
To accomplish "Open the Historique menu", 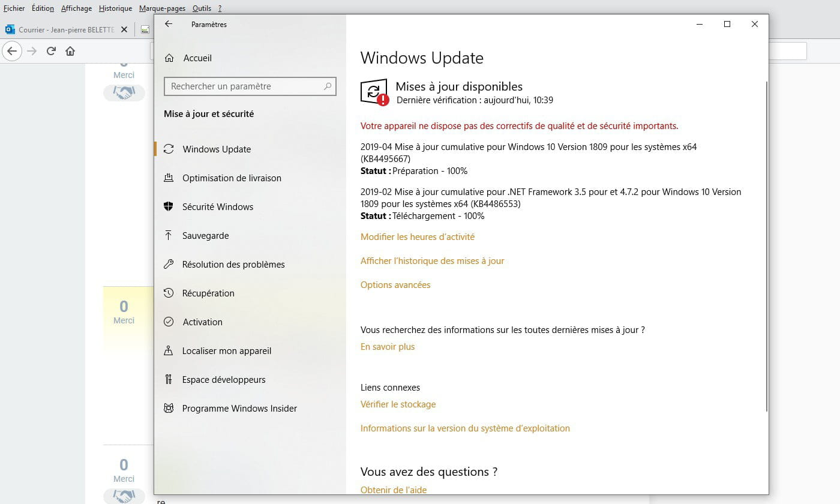I will (116, 8).
